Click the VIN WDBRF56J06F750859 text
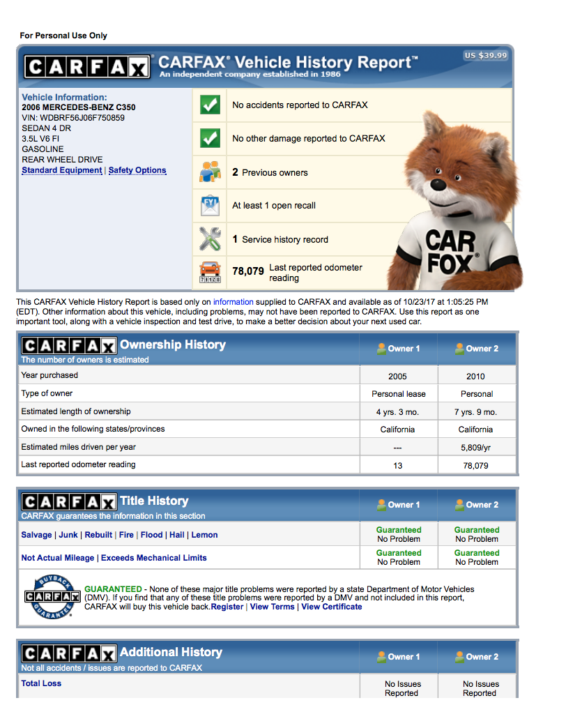566x728 pixels. tap(73, 118)
